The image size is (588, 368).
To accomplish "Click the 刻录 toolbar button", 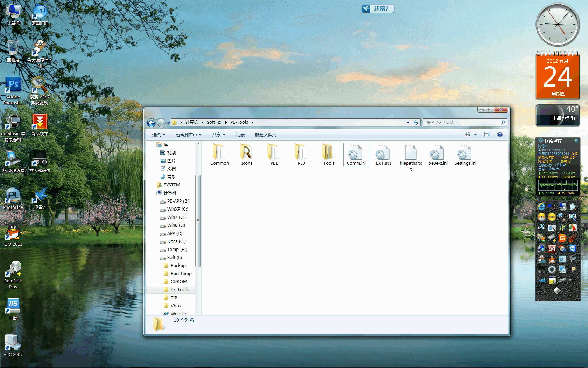I will (x=240, y=135).
